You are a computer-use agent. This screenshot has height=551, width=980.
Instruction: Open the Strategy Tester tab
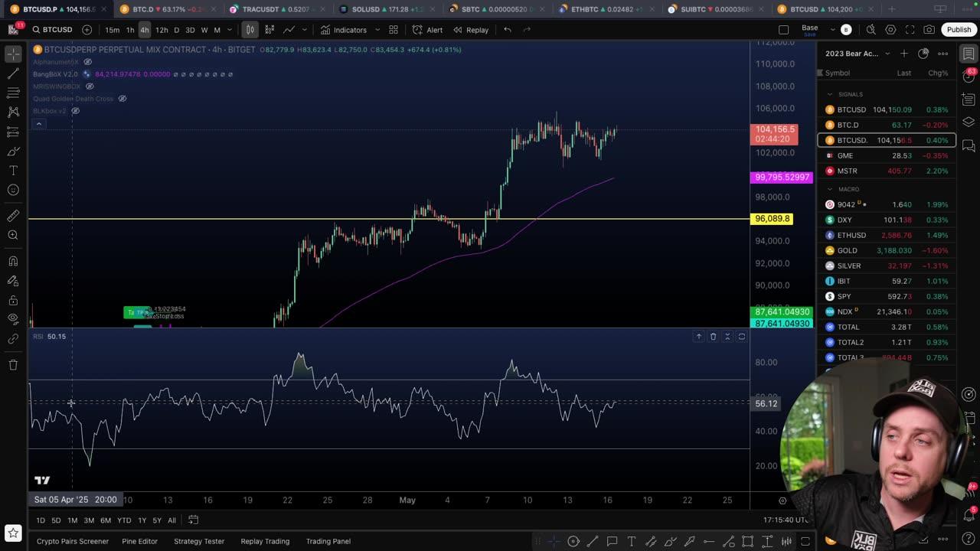click(x=199, y=541)
